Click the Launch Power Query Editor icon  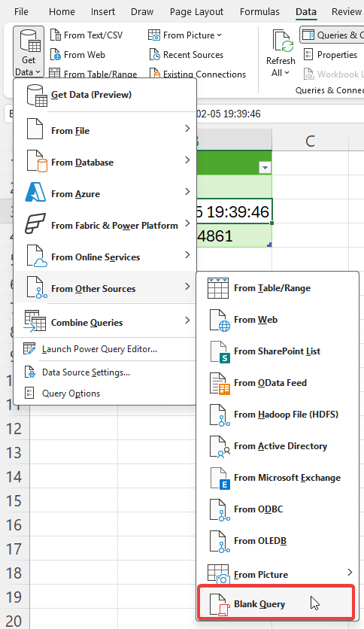click(x=29, y=348)
